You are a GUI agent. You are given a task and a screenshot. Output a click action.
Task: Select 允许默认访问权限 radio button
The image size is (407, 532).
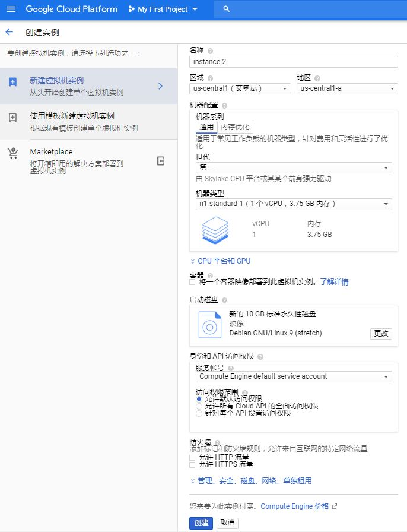coord(199,399)
